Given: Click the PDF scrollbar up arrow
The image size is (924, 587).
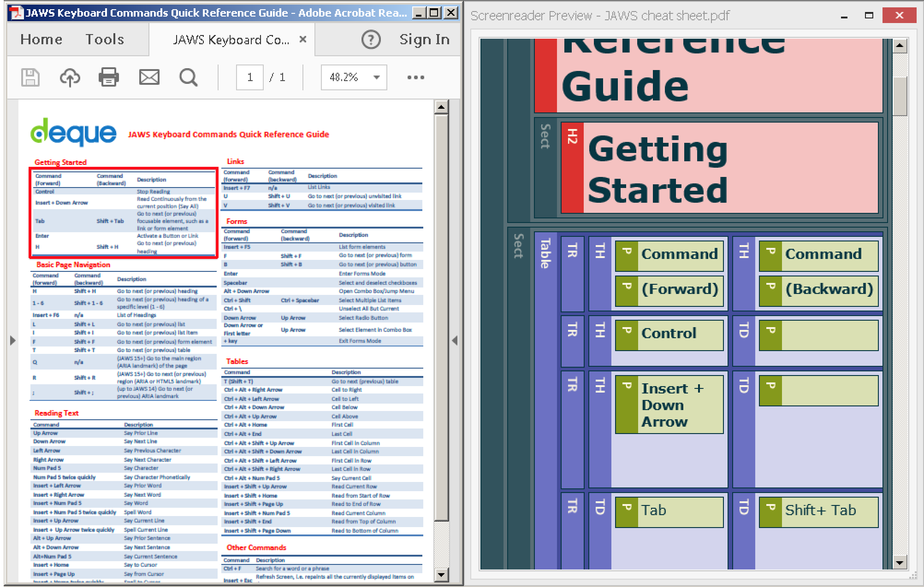Looking at the screenshot, I should (441, 107).
